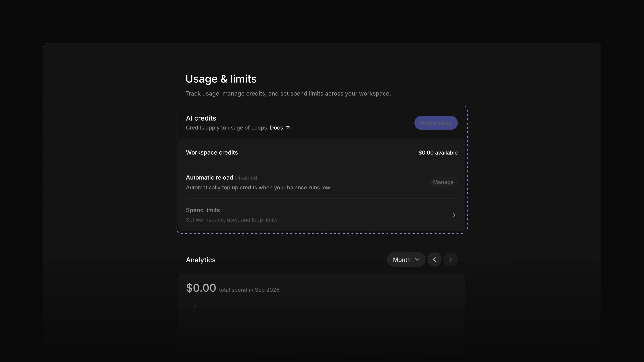Click the Disabled status text

pyautogui.click(x=246, y=178)
